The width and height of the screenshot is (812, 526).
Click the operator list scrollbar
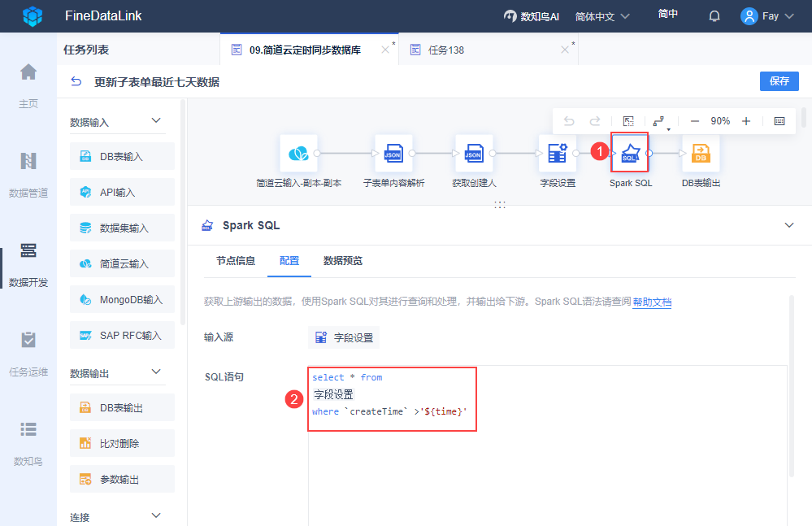[183, 212]
